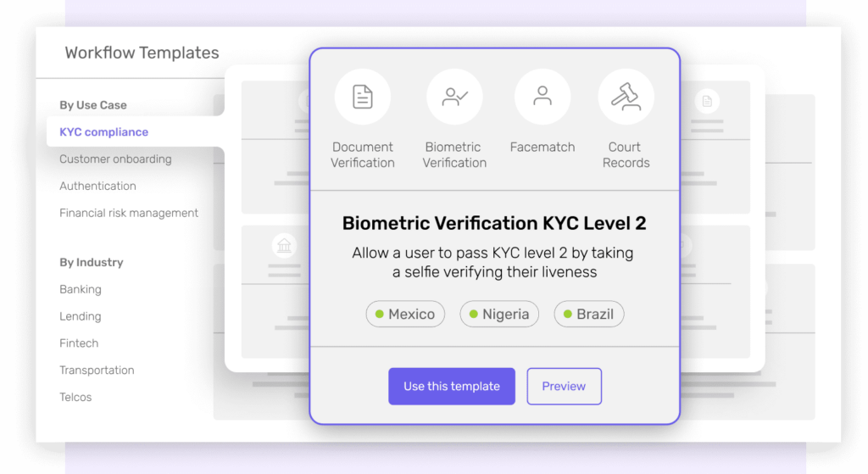The image size is (868, 474).
Task: Select Telcos industry category
Action: pyautogui.click(x=75, y=397)
